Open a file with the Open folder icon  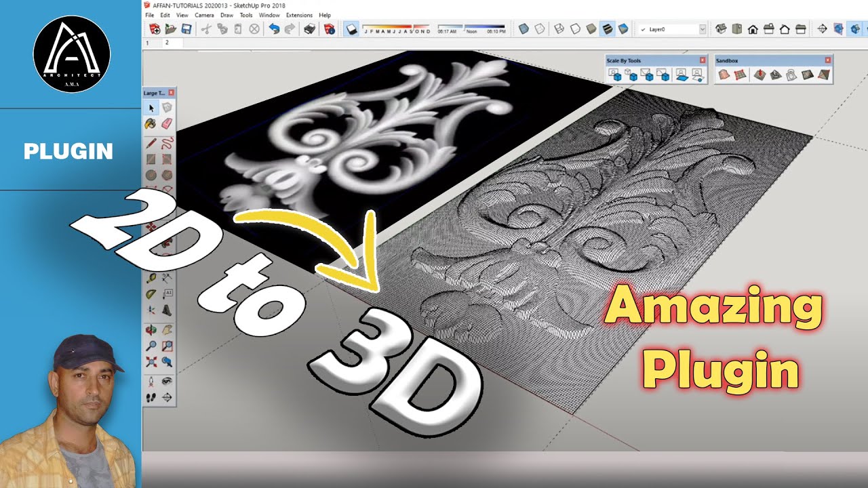click(x=170, y=29)
